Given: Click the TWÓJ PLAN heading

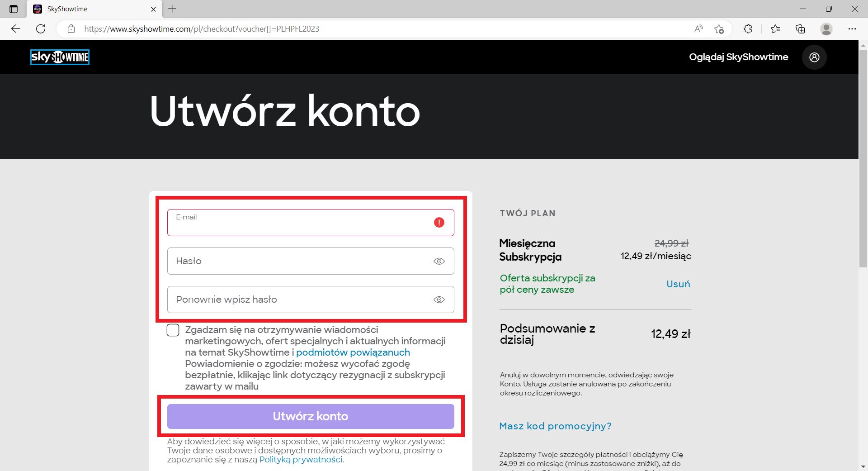Looking at the screenshot, I should pos(528,214).
